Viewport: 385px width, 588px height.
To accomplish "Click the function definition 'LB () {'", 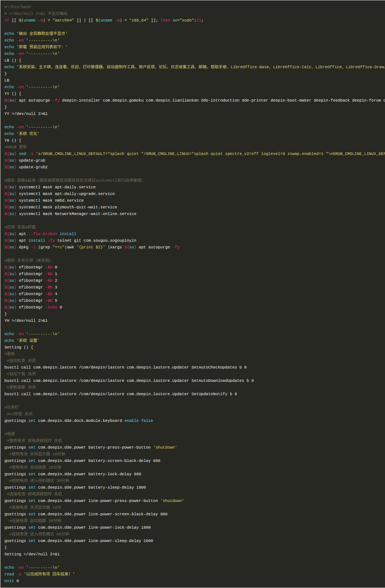I will click(13, 60).
